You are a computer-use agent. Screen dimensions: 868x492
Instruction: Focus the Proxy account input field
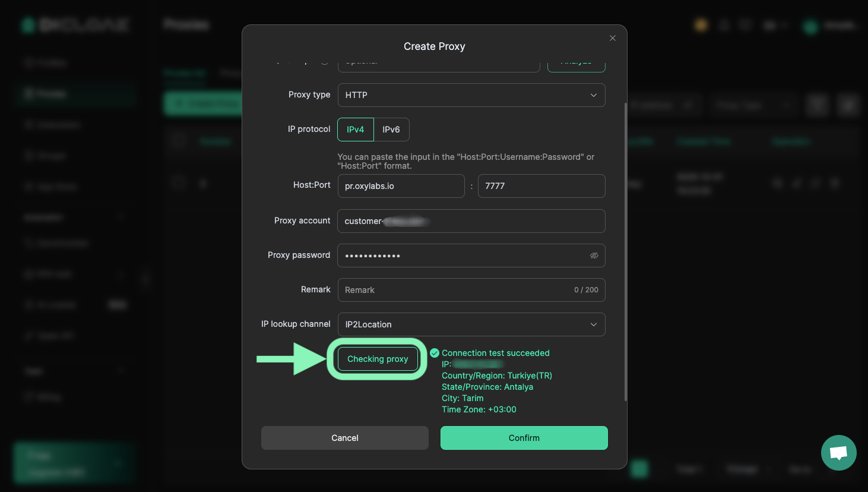coord(471,221)
